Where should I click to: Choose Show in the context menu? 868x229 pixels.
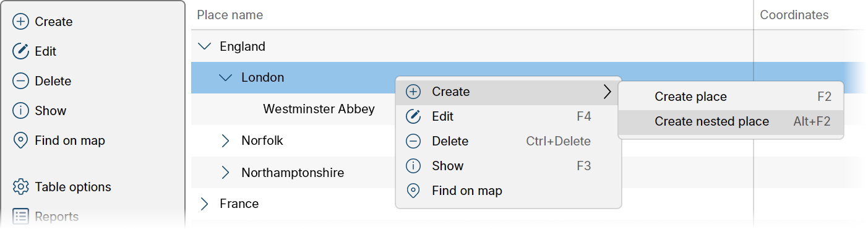tap(509, 166)
